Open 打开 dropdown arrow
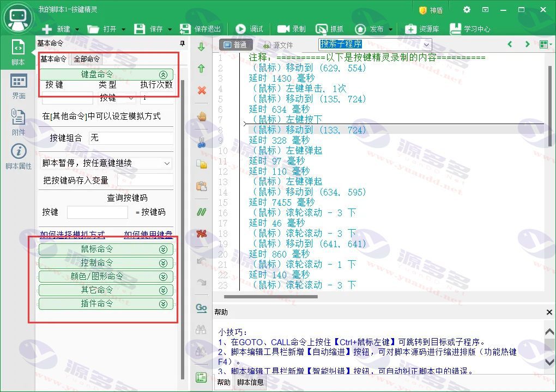This screenshot has height=392, width=556. click(x=123, y=29)
